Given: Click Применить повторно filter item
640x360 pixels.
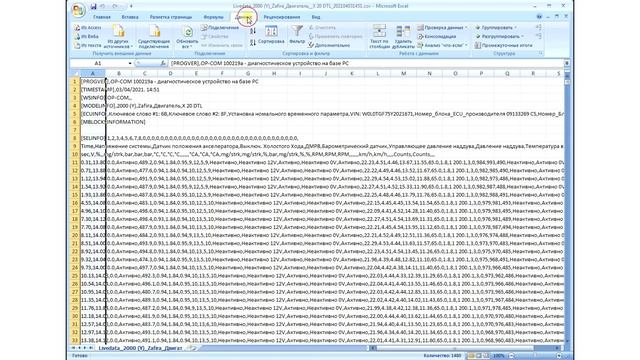Looking at the screenshot, I should (x=336, y=36).
